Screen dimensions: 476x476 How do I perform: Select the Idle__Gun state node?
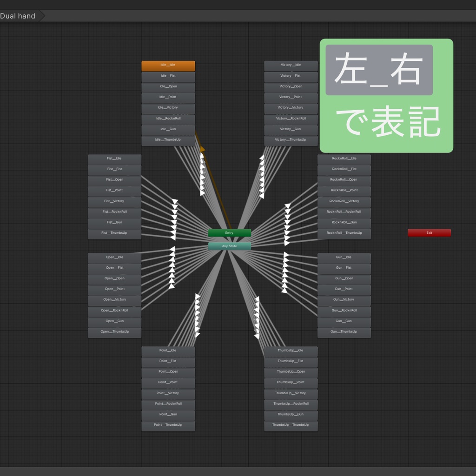click(x=168, y=130)
